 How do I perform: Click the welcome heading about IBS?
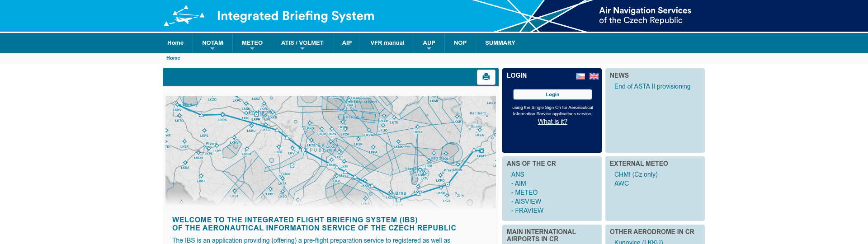(x=314, y=224)
